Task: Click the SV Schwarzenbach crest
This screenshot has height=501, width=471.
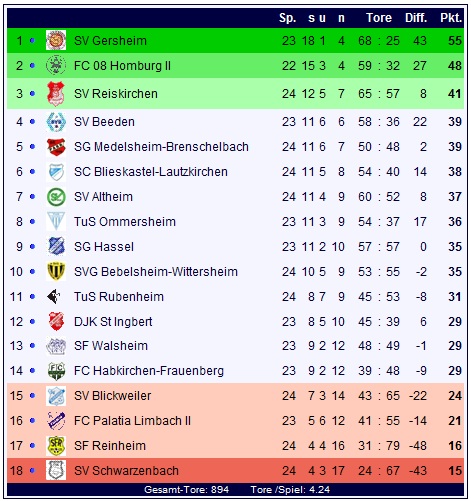Action: coord(56,470)
